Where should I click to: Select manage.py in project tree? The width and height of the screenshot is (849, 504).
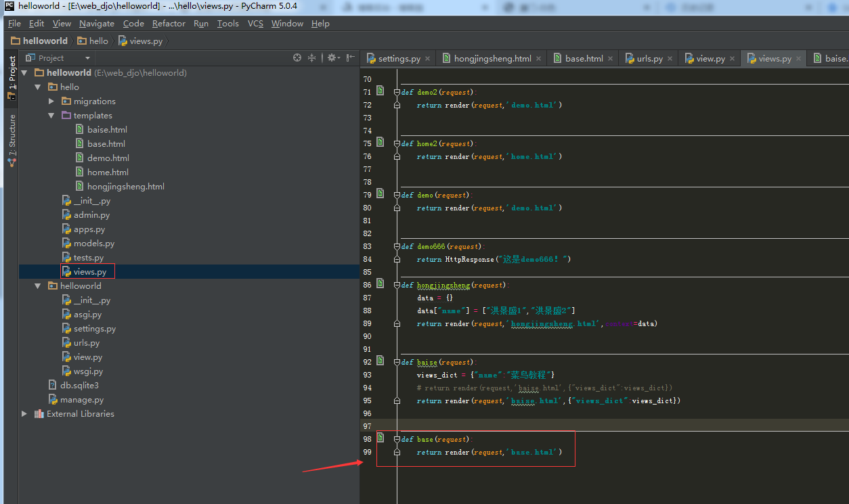tap(76, 399)
